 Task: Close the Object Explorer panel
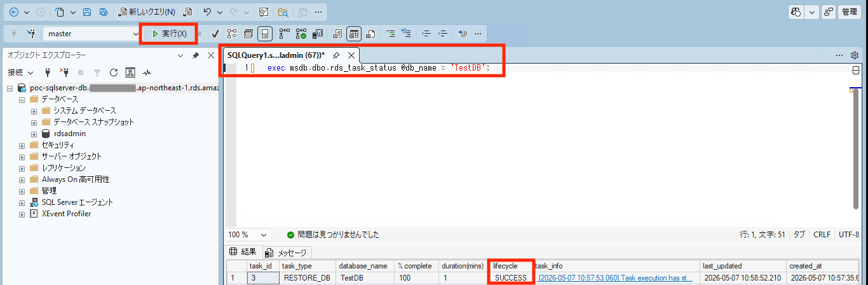click(211, 55)
